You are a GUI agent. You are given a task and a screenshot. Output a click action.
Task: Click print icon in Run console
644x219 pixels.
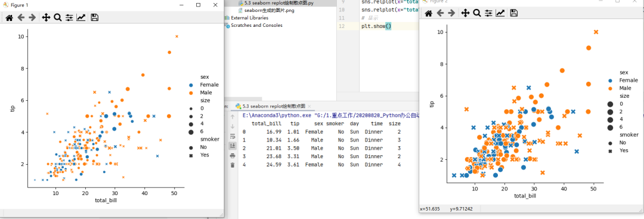tap(233, 155)
